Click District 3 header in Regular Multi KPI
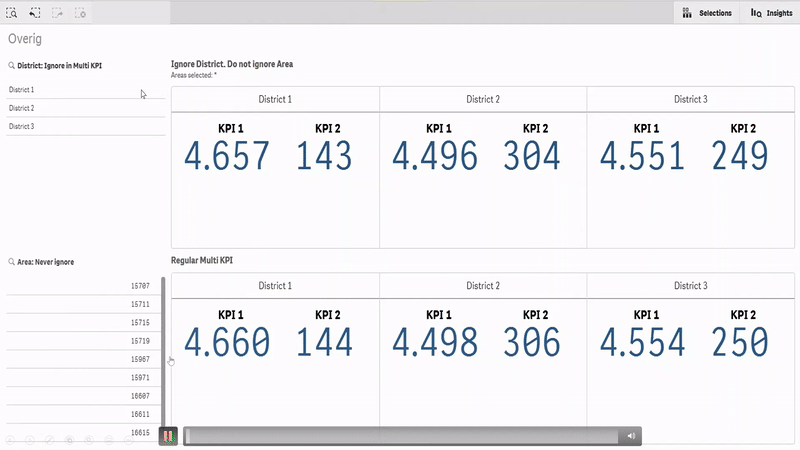Image resolution: width=800 pixels, height=450 pixels. [691, 286]
